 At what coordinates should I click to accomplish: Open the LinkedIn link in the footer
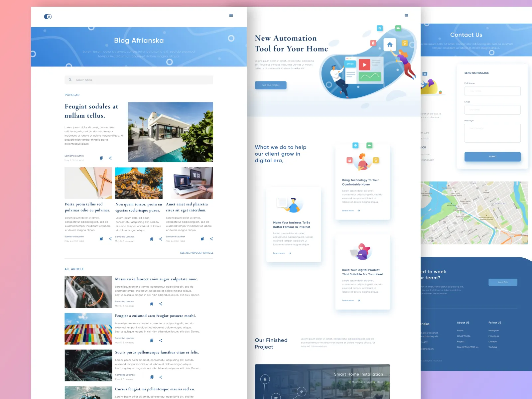(492, 341)
